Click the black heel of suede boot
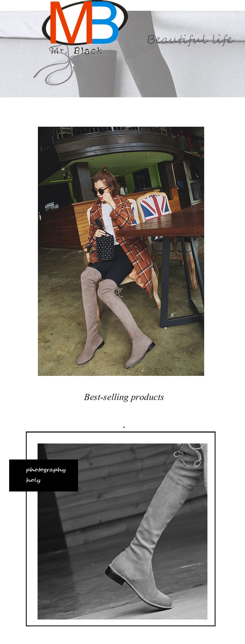245x644 pixels. [114, 575]
